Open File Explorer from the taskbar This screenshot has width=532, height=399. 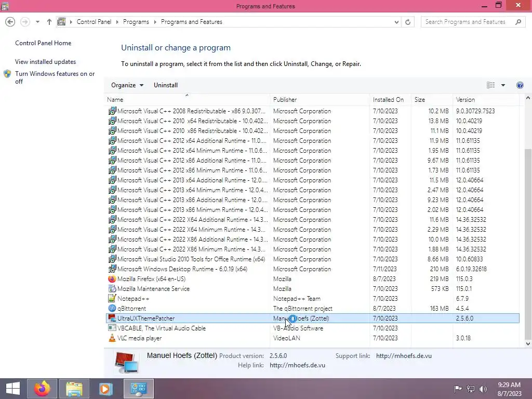point(74,389)
